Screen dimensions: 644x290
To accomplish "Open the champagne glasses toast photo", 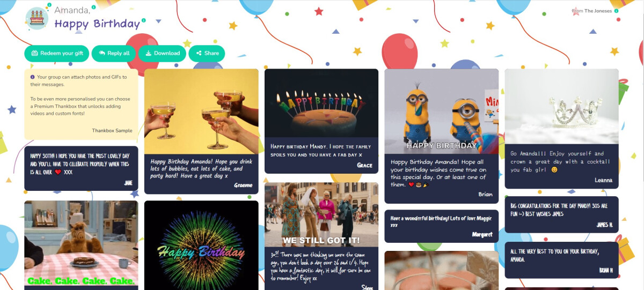I will [x=201, y=111].
